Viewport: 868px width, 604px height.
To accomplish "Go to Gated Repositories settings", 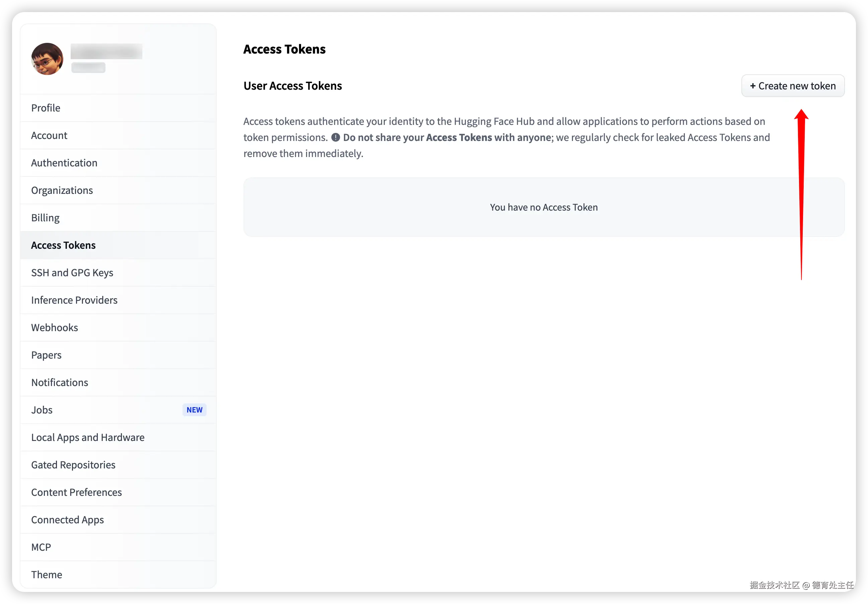I will pyautogui.click(x=73, y=465).
